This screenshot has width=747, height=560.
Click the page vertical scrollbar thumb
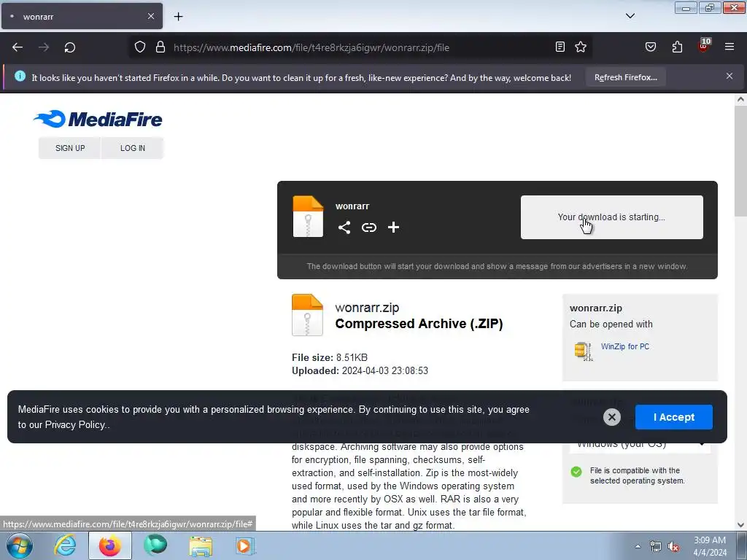pos(741,160)
